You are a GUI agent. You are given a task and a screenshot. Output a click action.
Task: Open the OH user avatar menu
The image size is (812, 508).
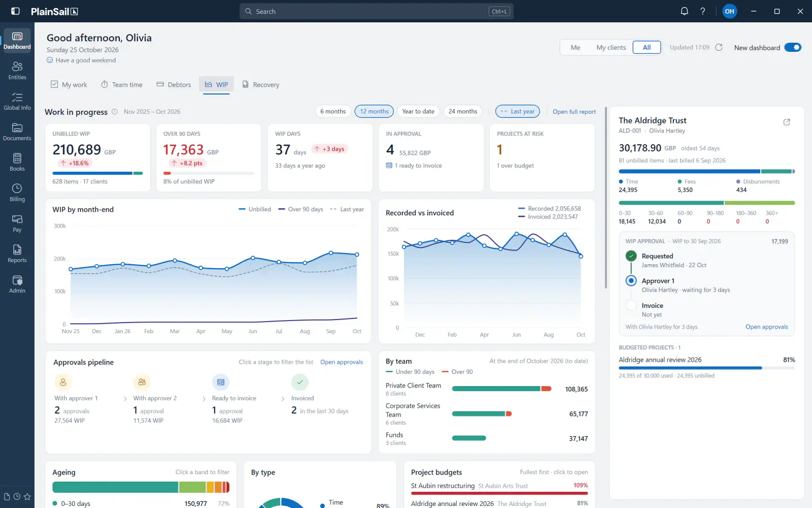(730, 11)
